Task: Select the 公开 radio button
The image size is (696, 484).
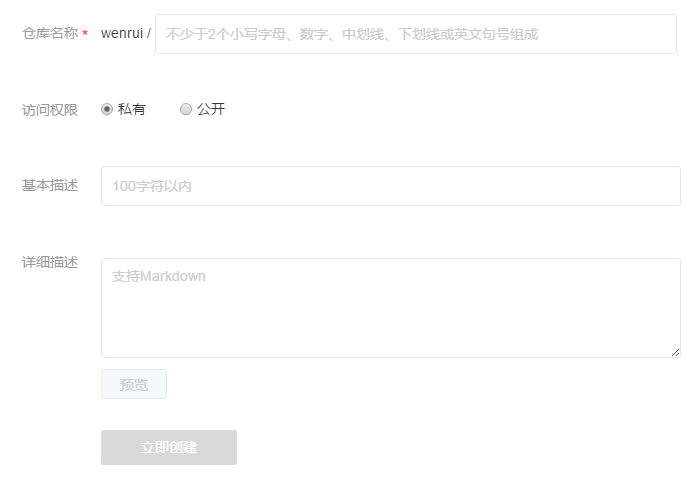Action: (x=186, y=109)
